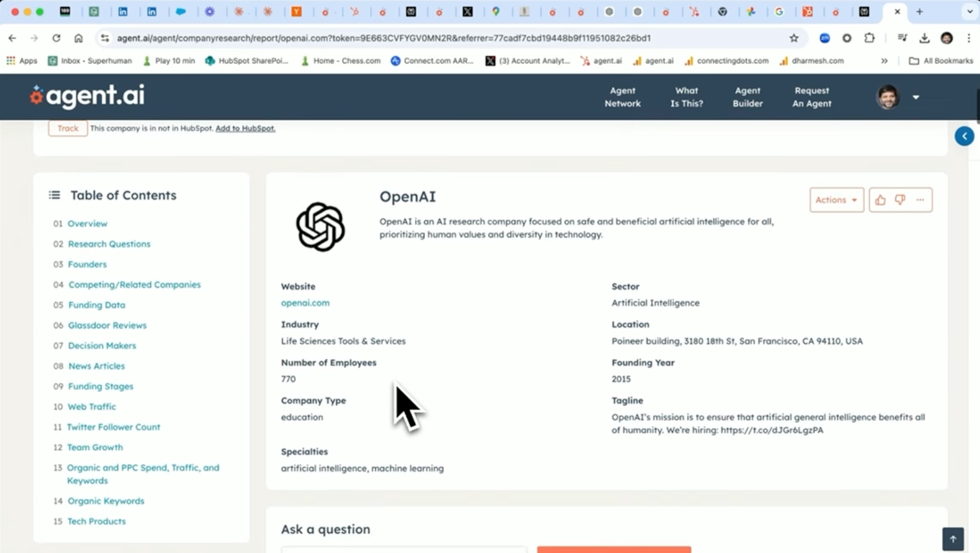Switch to the X (Twitter) browser tab
This screenshot has height=553, width=980.
pos(467,12)
